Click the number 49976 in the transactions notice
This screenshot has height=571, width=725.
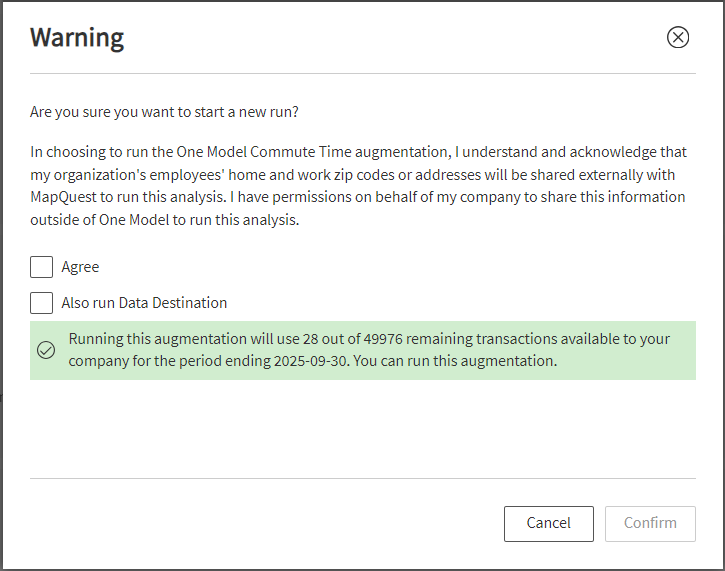pos(383,339)
